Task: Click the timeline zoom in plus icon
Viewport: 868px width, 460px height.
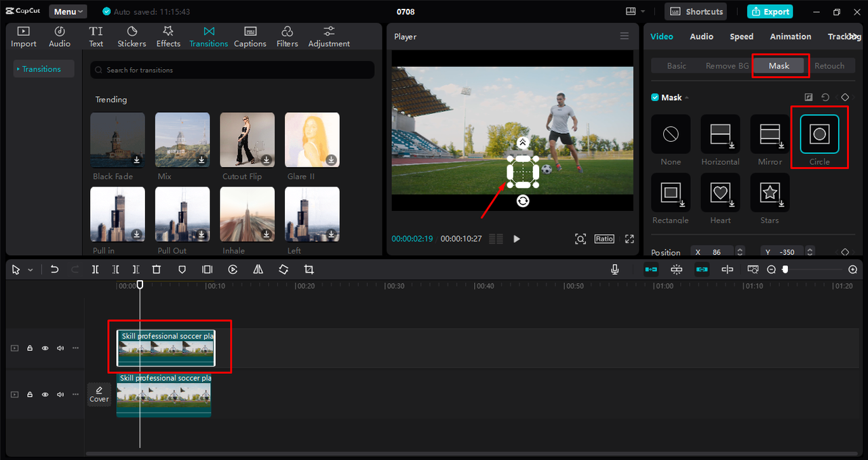Action: click(853, 269)
